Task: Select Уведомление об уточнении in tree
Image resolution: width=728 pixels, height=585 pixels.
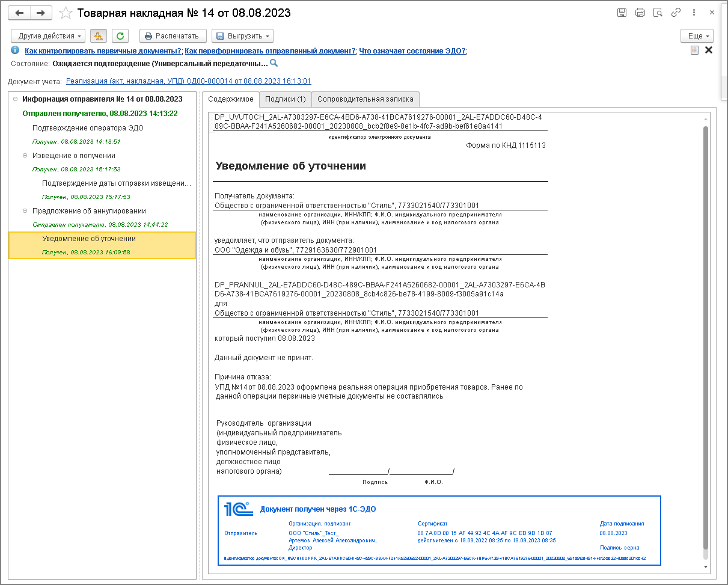Action: coord(90,239)
